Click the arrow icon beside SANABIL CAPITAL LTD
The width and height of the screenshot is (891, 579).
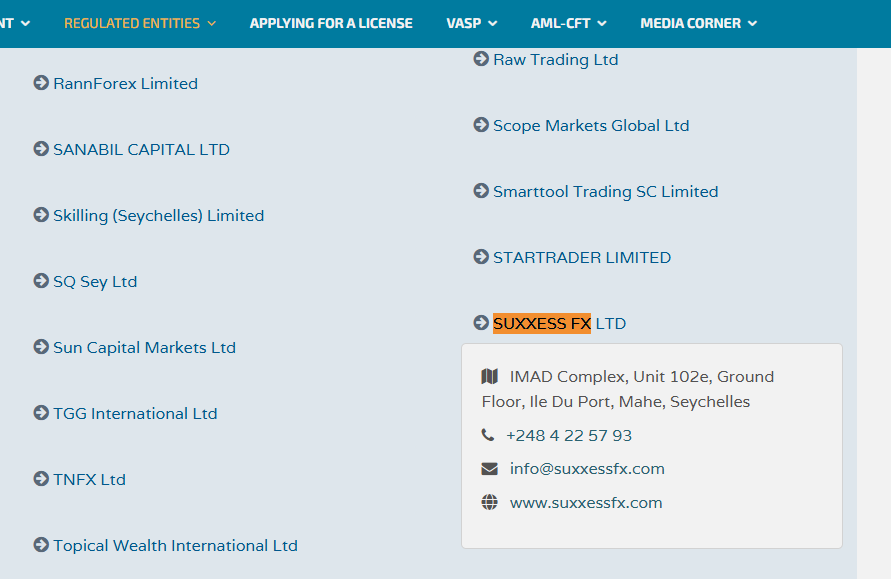41,149
